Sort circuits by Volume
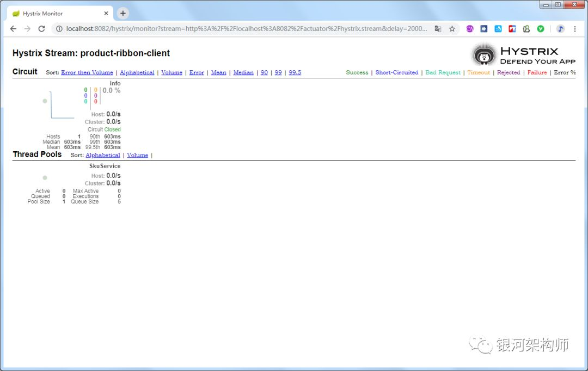588x371 pixels. pyautogui.click(x=171, y=72)
